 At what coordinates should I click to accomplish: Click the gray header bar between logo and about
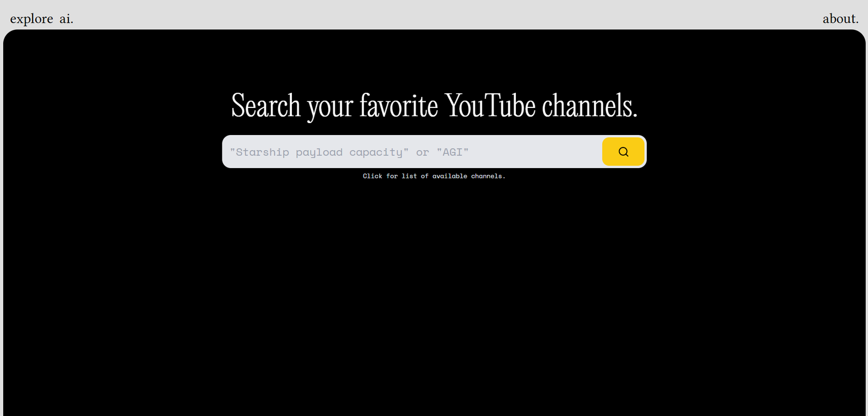[x=434, y=15]
